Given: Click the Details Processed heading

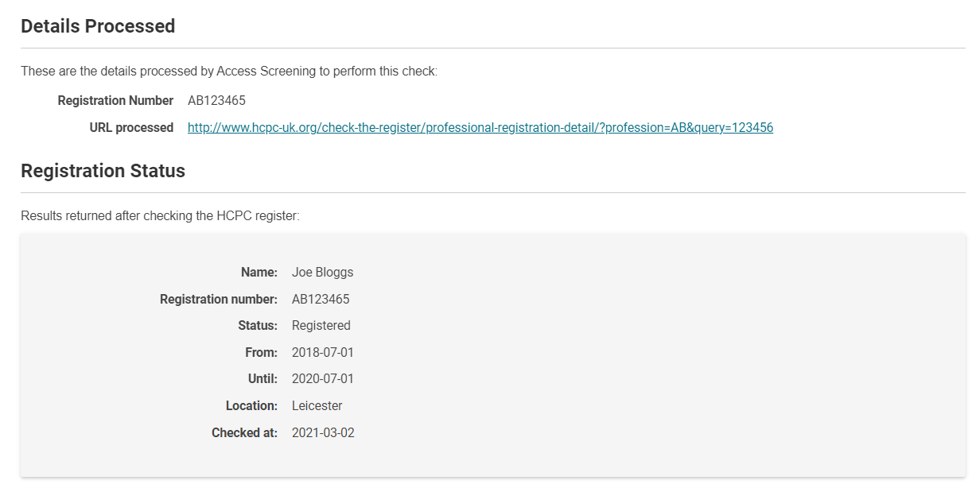Looking at the screenshot, I should [98, 26].
